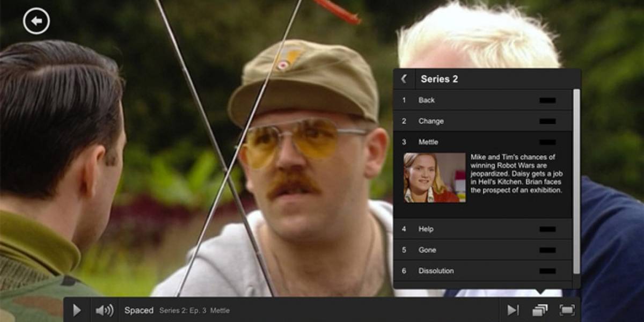Go back from Series 2 panel
The image size is (644, 322).
click(x=404, y=79)
